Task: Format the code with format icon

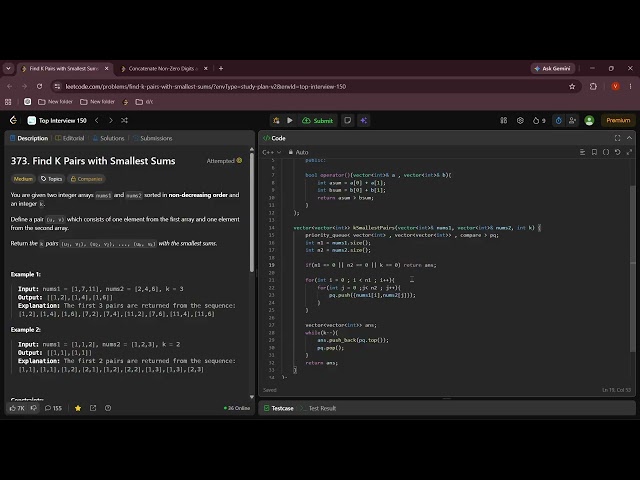Action: (x=582, y=152)
